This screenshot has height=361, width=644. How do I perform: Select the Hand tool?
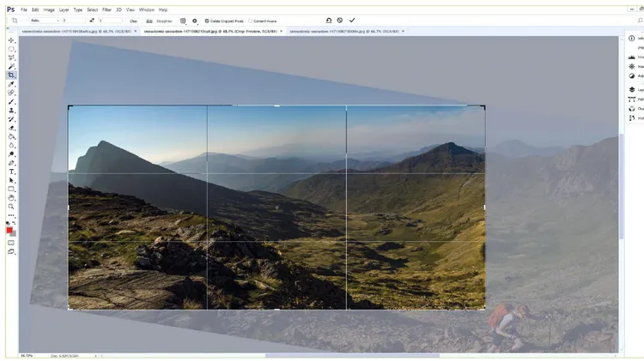pos(11,198)
